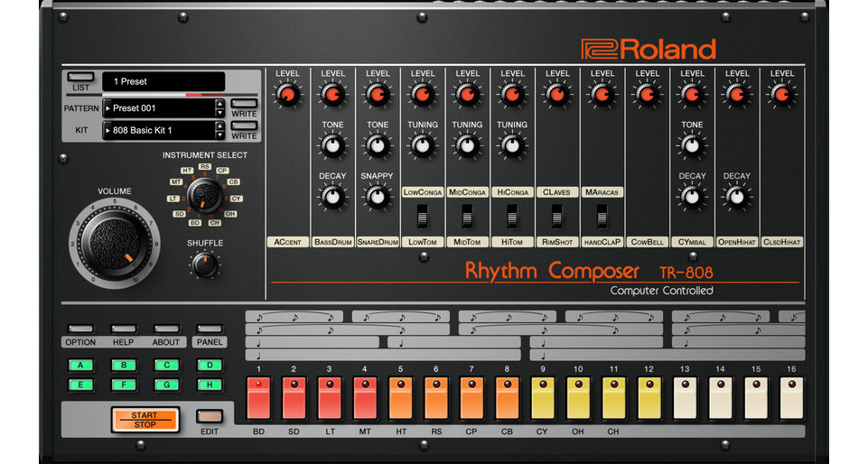This screenshot has height=464, width=868.
Task: Click the Pattern Write button
Action: click(244, 104)
